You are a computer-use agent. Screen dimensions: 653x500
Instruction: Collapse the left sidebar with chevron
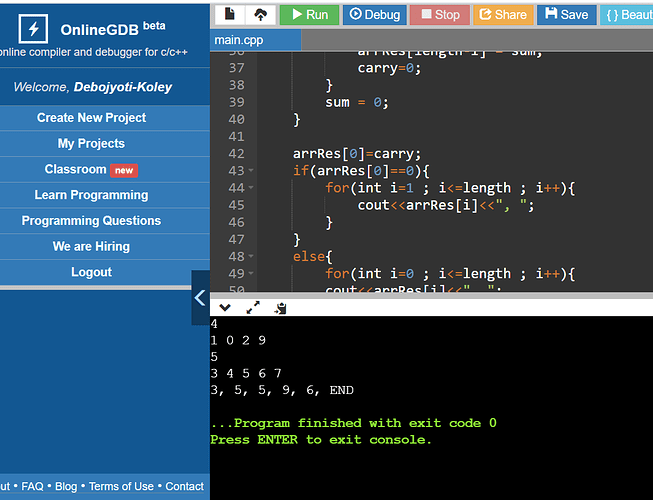click(x=200, y=298)
